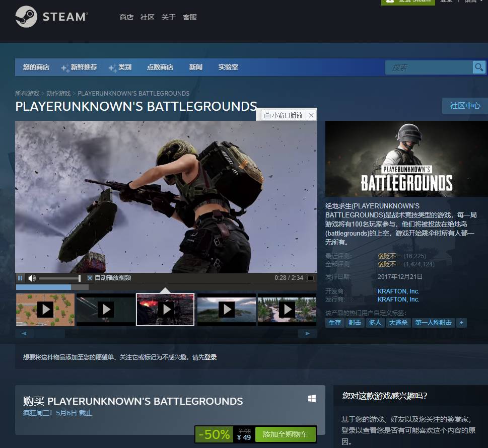Click publisher KRAFTON, Inc. link
The width and height of the screenshot is (488, 448).
[398, 300]
